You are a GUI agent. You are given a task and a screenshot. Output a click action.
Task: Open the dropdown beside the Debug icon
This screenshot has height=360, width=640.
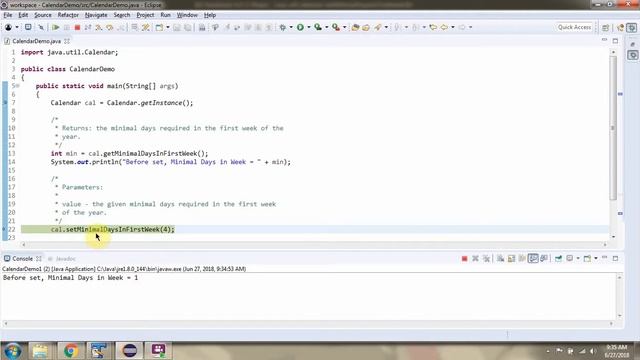[x=291, y=27]
